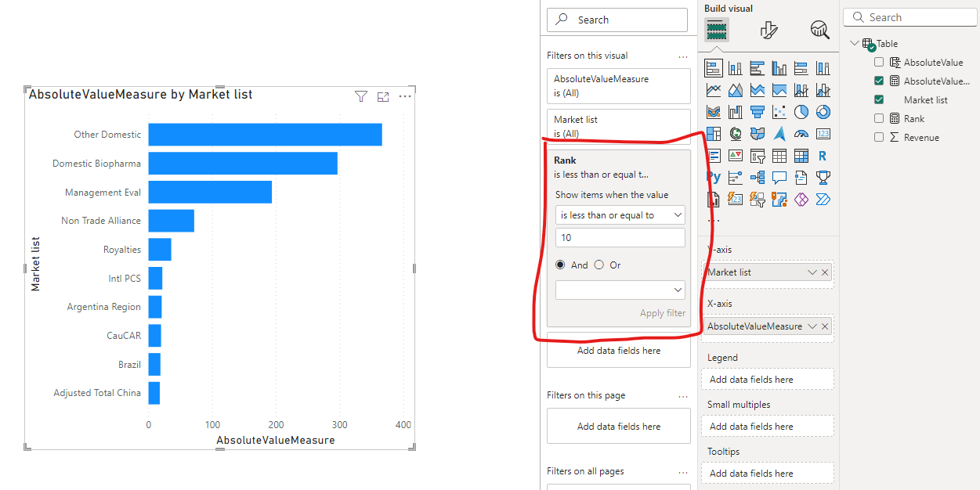Select the Clustered column chart visual
Screen dimensions: 980x490
[x=779, y=68]
